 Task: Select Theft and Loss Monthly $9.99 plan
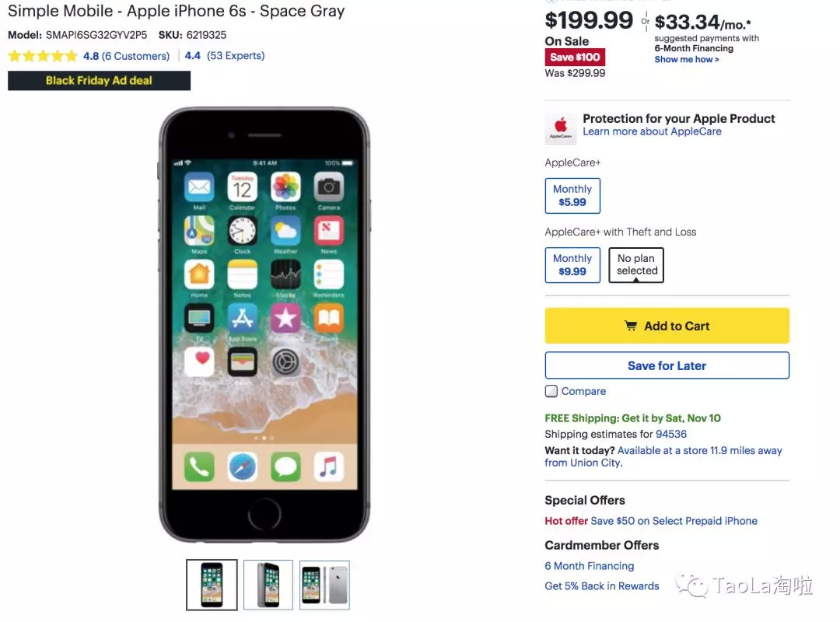tap(572, 264)
